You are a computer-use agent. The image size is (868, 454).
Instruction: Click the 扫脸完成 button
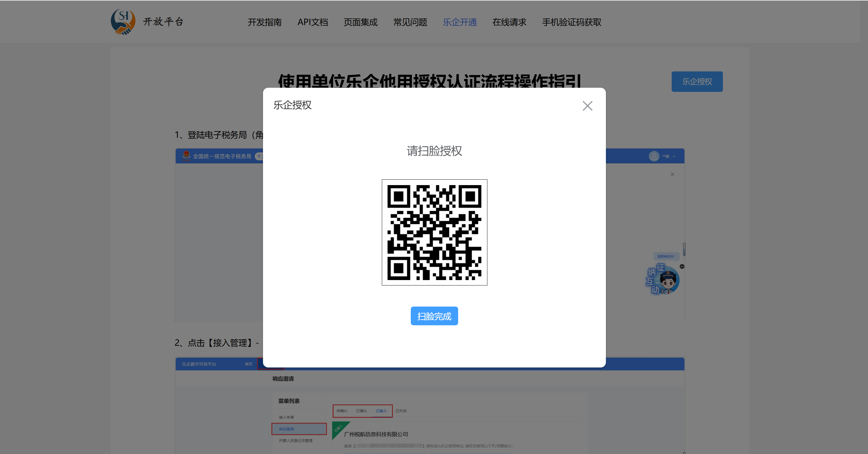434,316
